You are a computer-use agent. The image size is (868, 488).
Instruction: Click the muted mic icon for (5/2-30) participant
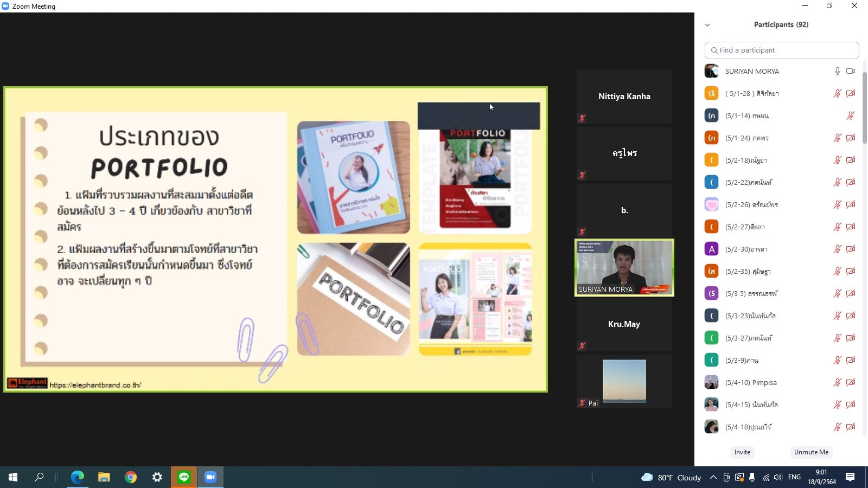point(838,249)
